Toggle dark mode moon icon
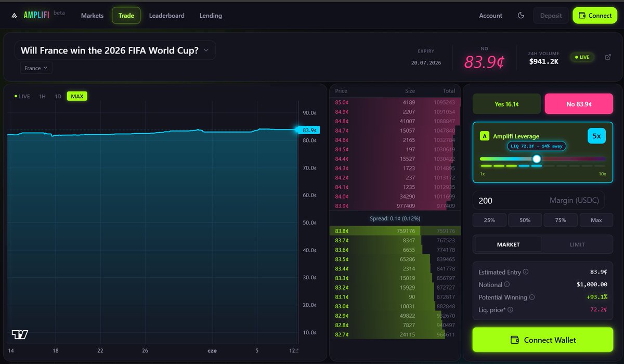The image size is (624, 364). click(x=521, y=16)
